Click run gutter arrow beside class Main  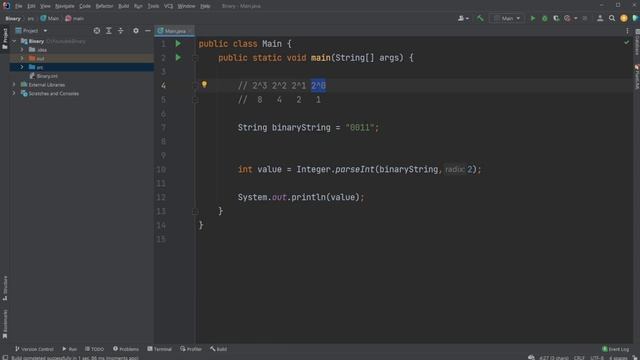click(178, 43)
